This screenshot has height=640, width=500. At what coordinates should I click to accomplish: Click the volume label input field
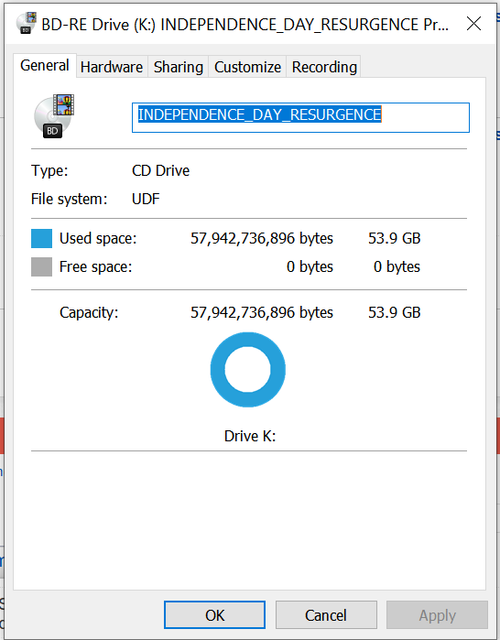pyautogui.click(x=300, y=118)
